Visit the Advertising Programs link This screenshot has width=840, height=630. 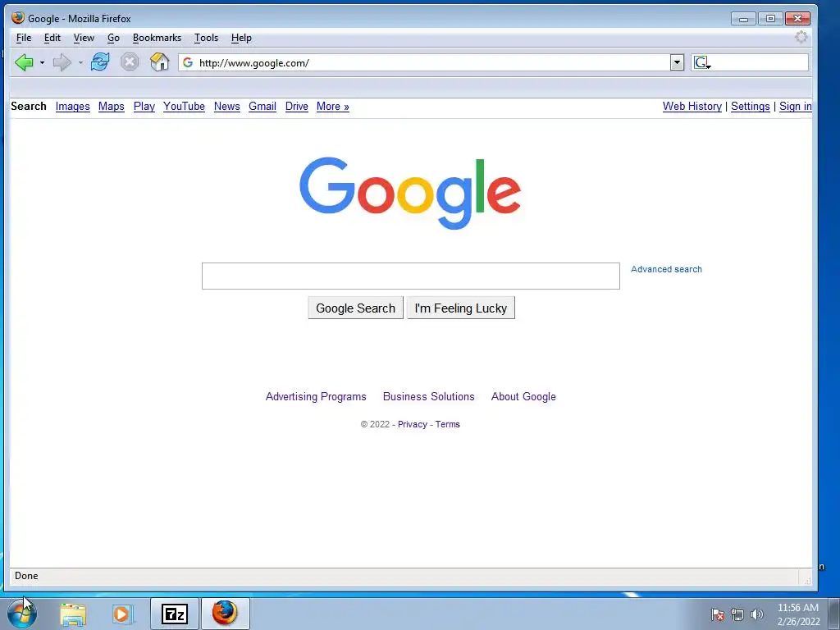tap(316, 396)
